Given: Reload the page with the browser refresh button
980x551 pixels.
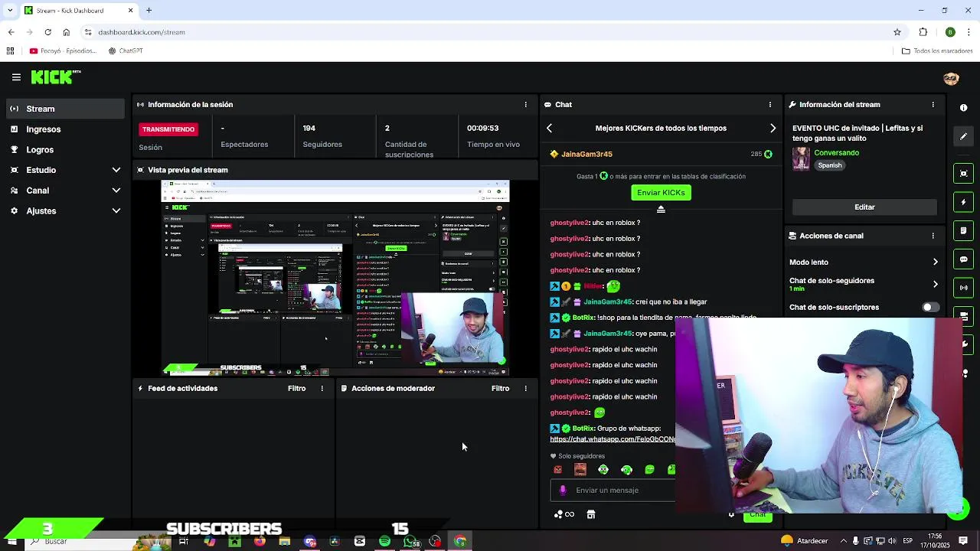Looking at the screenshot, I should 47,32.
